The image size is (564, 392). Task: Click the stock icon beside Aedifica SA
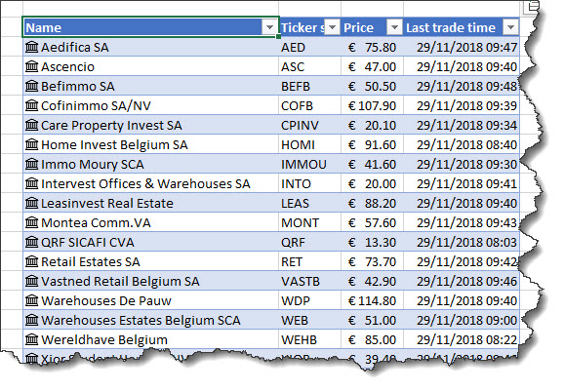[31, 47]
